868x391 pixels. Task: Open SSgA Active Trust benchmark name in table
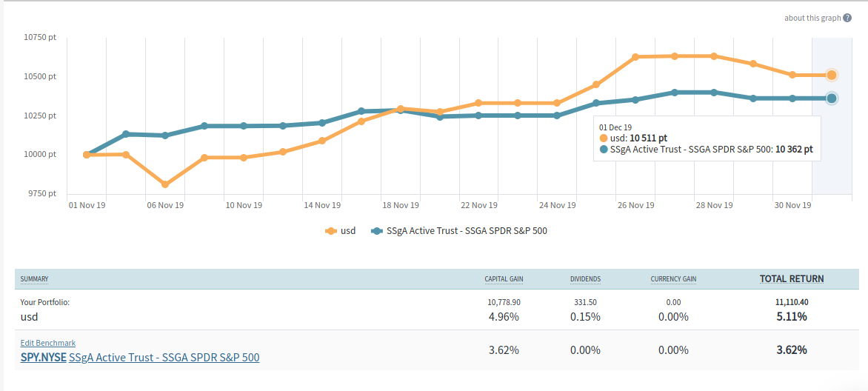click(164, 358)
